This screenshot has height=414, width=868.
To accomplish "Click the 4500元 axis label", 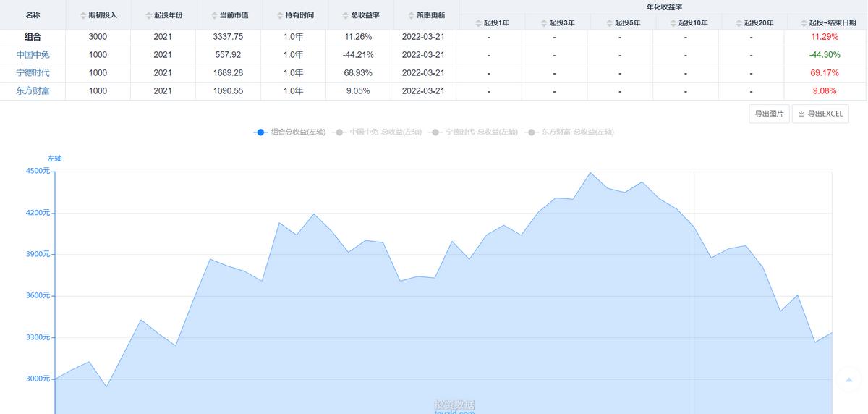I will click(x=36, y=172).
